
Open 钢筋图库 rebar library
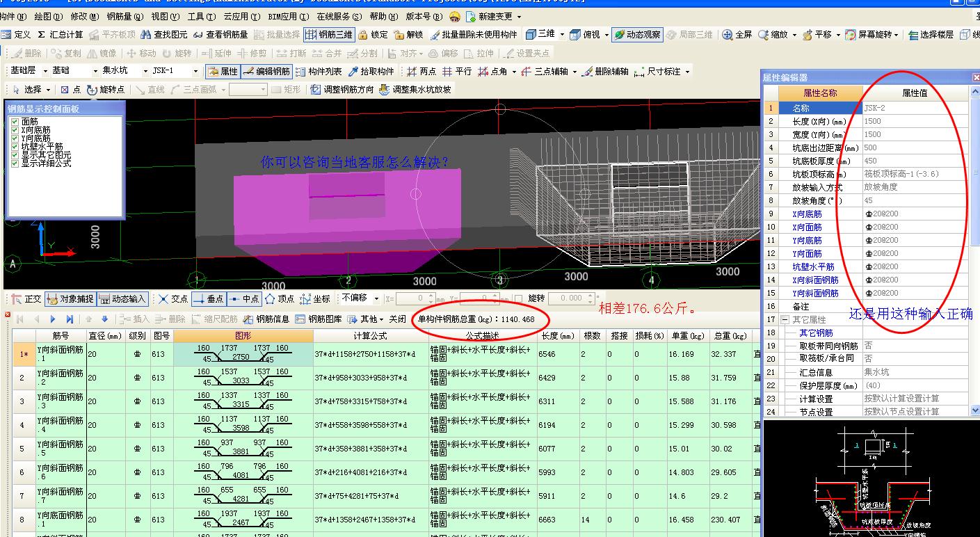(x=319, y=319)
